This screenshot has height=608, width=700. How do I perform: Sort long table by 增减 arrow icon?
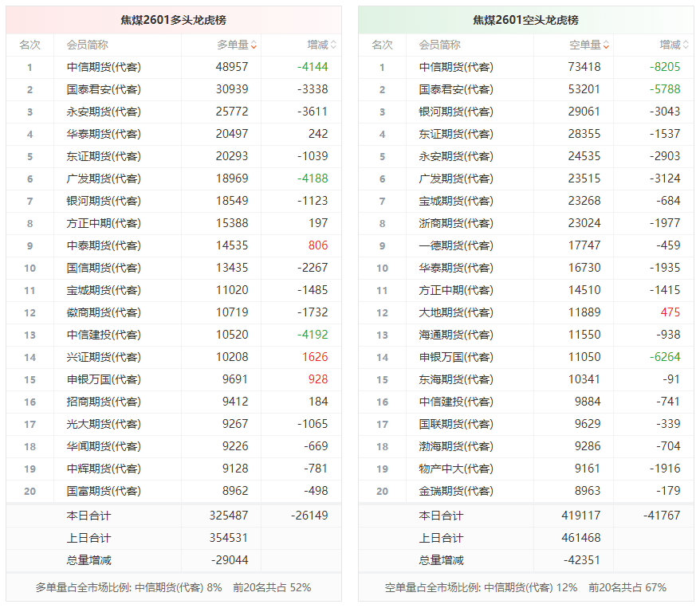click(333, 45)
